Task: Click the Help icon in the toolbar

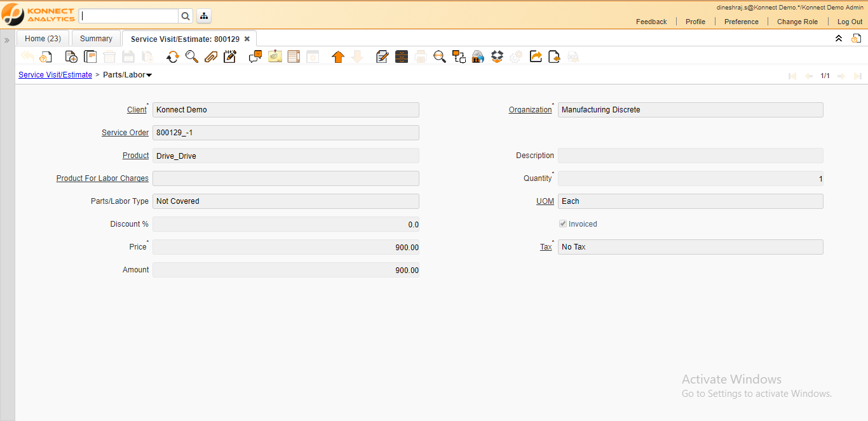Action: pos(46,57)
